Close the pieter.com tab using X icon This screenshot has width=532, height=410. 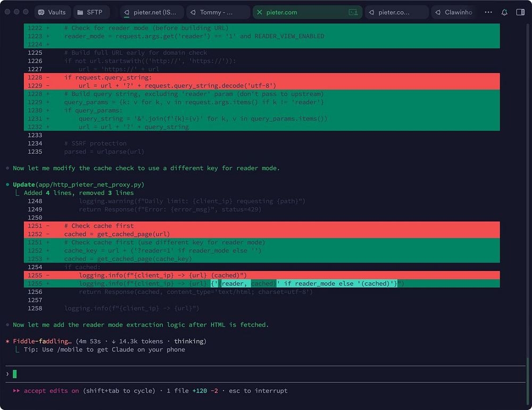pyautogui.click(x=260, y=12)
